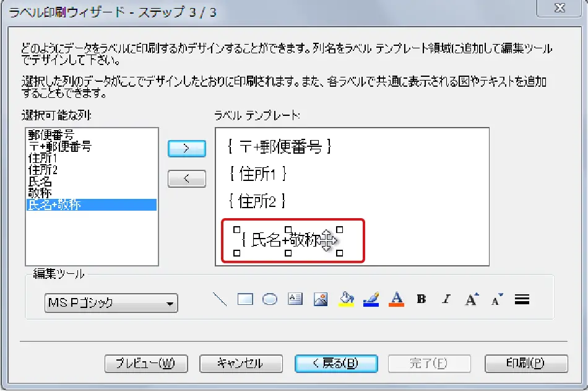Toggle bold formatting
The height and width of the screenshot is (391, 588).
422,299
